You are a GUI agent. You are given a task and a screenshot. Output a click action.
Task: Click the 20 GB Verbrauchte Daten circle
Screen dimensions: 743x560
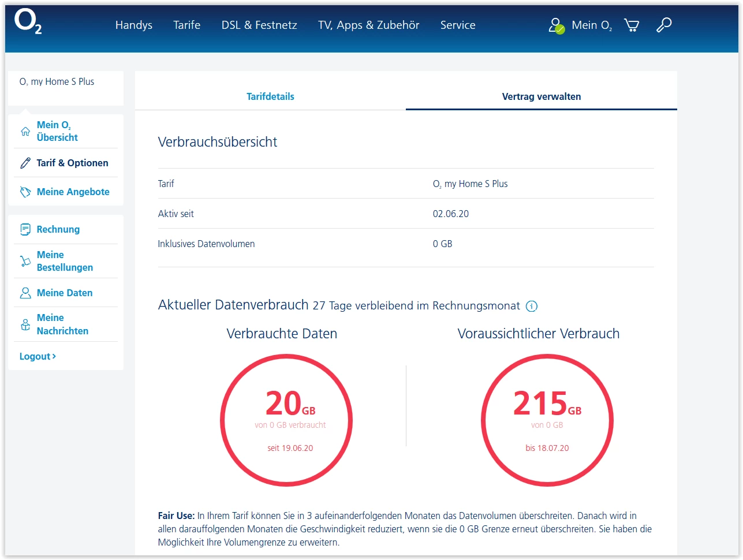click(x=286, y=420)
